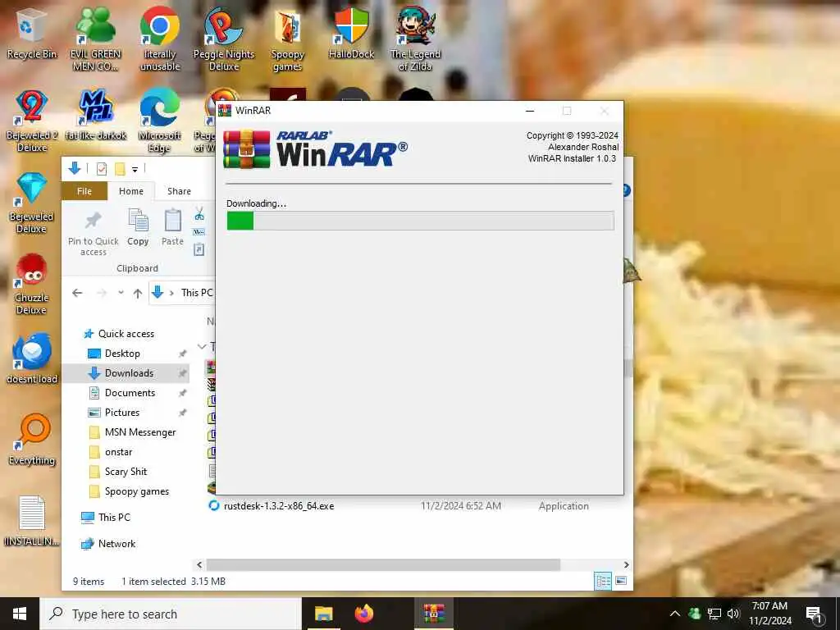Viewport: 840px width, 630px height.
Task: Open the Spoopy games desktop shortcut
Action: (288, 39)
